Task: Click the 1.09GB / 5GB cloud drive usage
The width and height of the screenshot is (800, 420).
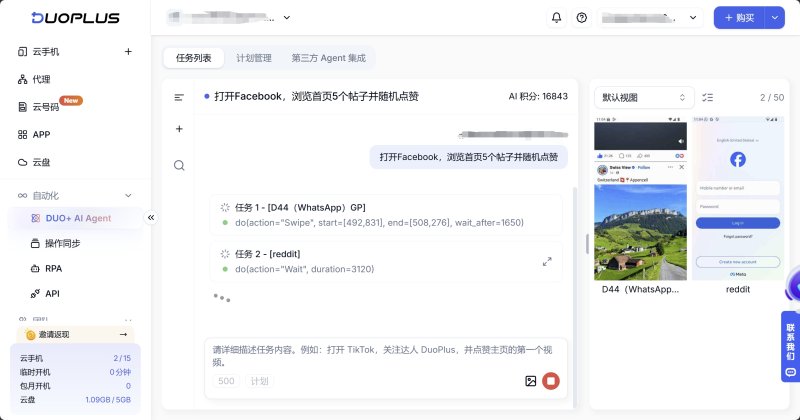Action: coord(108,400)
